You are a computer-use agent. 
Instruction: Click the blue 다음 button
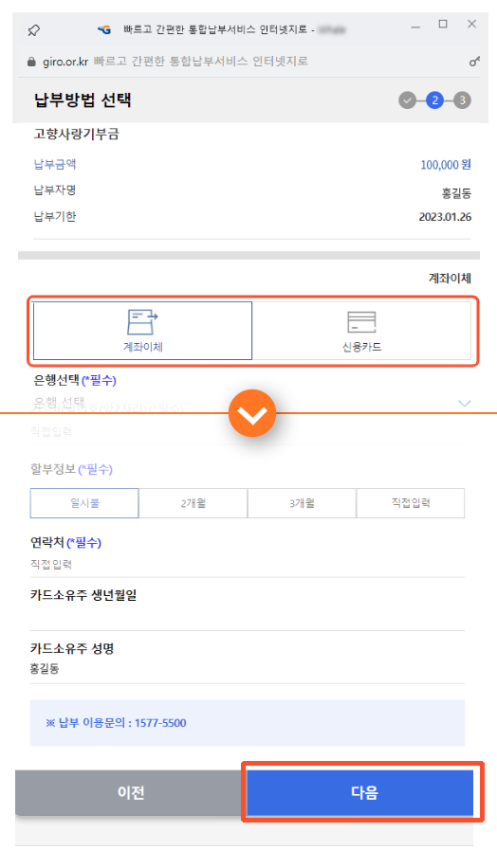(x=362, y=793)
